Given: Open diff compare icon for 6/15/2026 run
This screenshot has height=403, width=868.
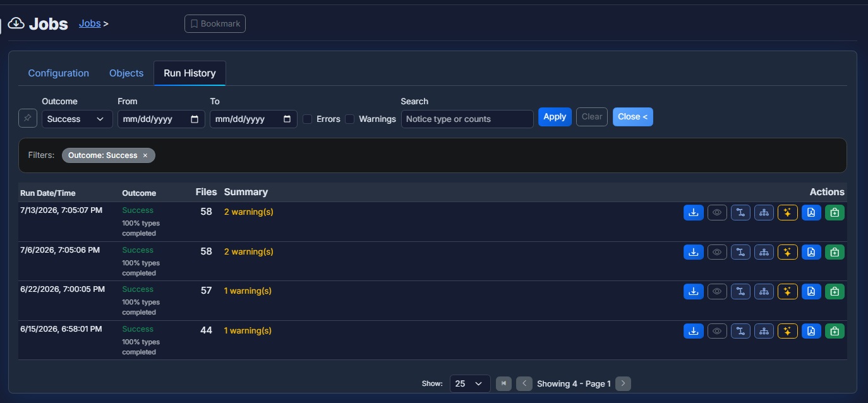Looking at the screenshot, I should 740,331.
